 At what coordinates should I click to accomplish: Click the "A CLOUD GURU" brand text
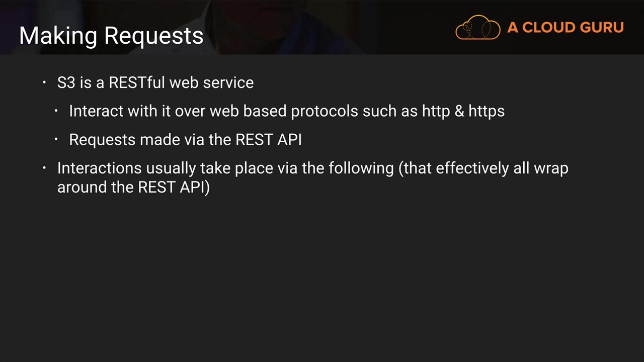565,28
